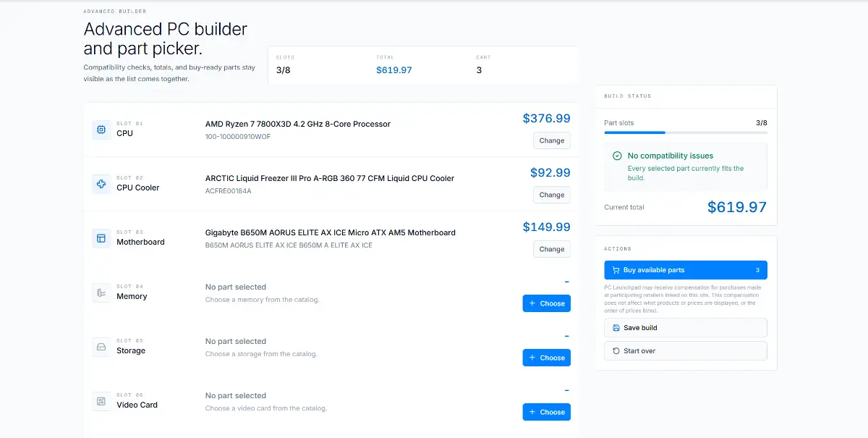
Task: Click the $376.99 CPU price
Action: click(x=547, y=119)
